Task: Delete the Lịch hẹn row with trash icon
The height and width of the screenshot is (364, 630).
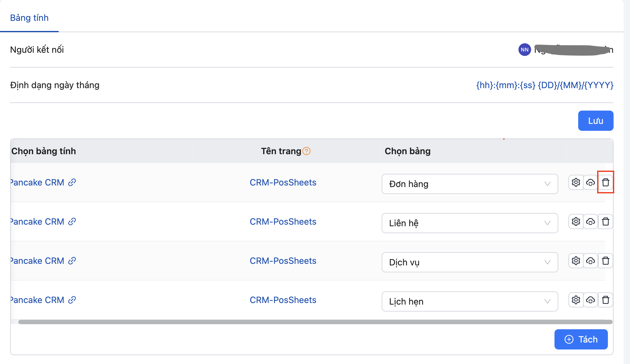Action: point(605,300)
